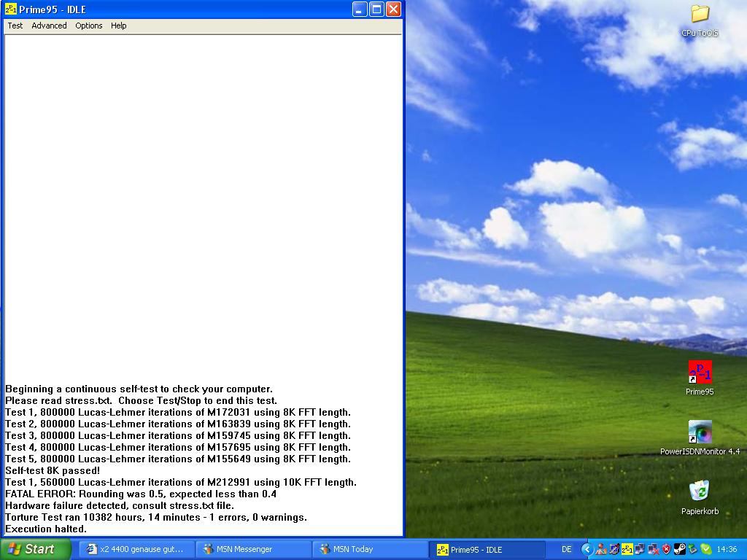The height and width of the screenshot is (560, 747).
Task: Click the line mentioning M163839
Action: (x=178, y=424)
